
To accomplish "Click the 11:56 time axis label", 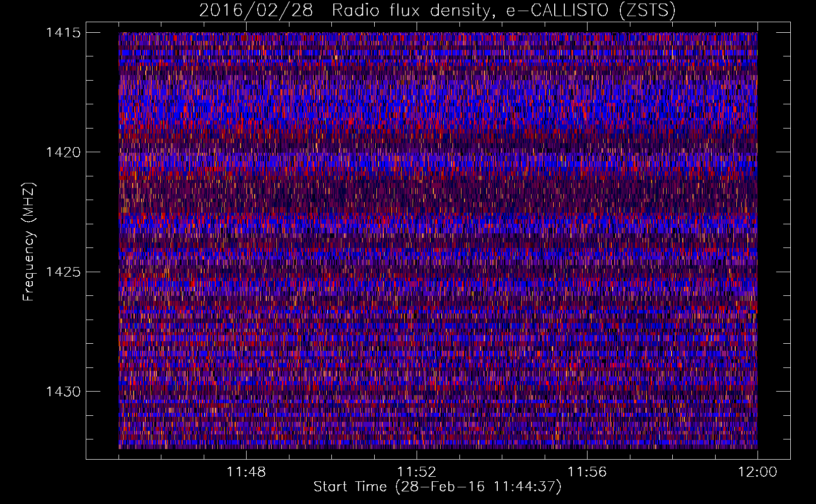I will pos(587,472).
